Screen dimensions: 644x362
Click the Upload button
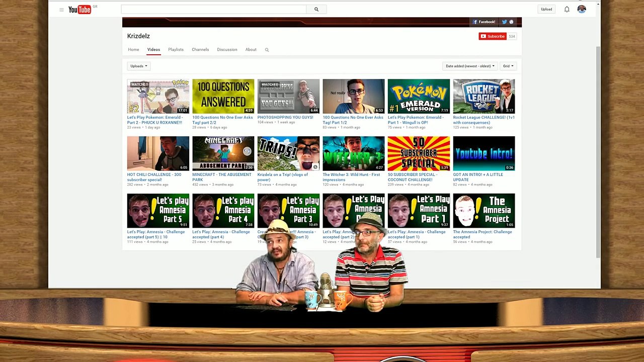click(546, 9)
